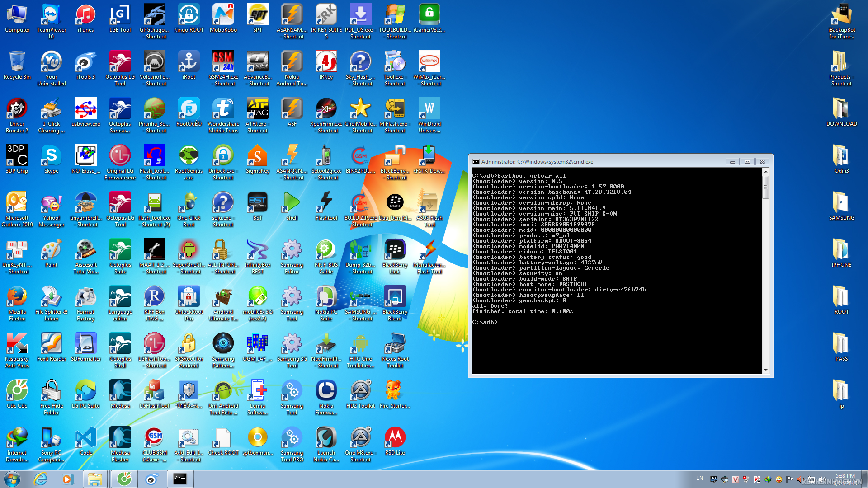Open the Odin3 folder icon
This screenshot has height=488, width=868.
click(x=841, y=159)
